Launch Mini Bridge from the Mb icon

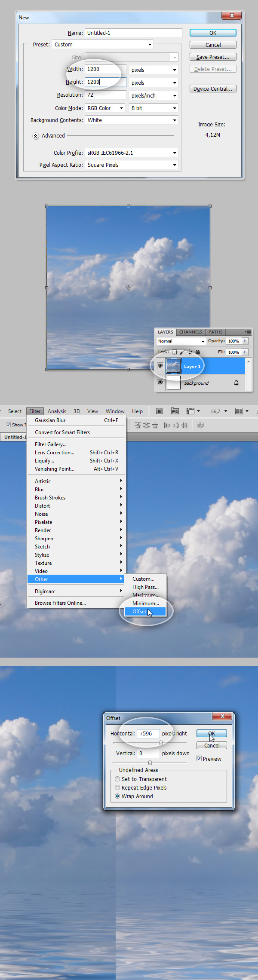(175, 411)
